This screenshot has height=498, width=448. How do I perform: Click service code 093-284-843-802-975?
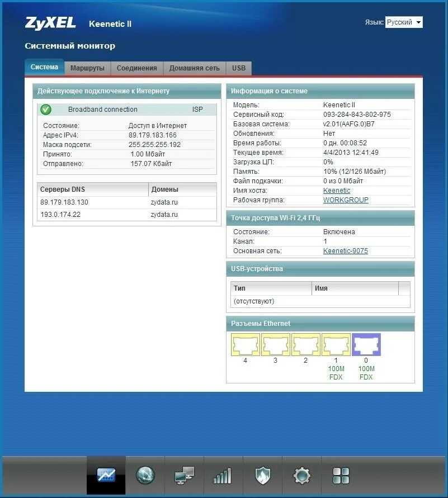pyautogui.click(x=357, y=115)
